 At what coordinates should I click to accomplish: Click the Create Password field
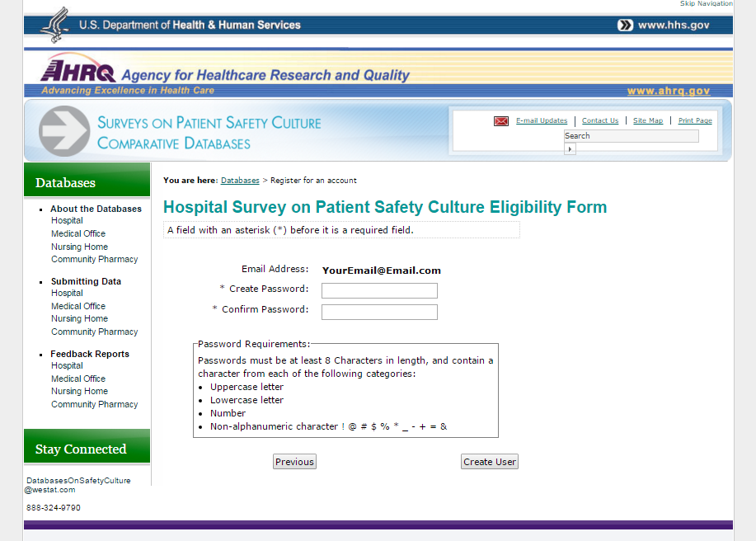(379, 291)
